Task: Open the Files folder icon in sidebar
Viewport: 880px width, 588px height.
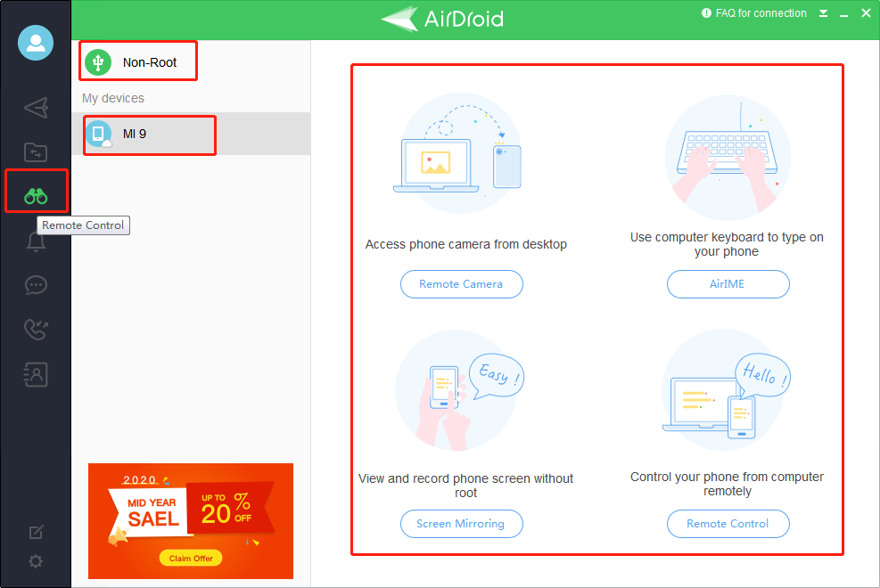Action: click(x=36, y=152)
